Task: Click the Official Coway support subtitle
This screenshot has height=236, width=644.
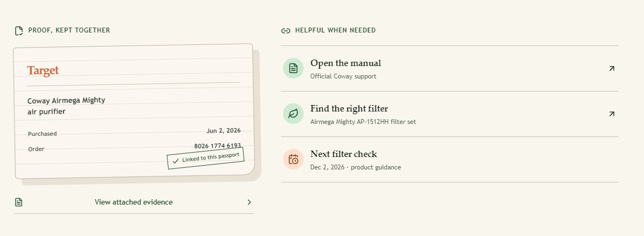Action: tap(343, 76)
